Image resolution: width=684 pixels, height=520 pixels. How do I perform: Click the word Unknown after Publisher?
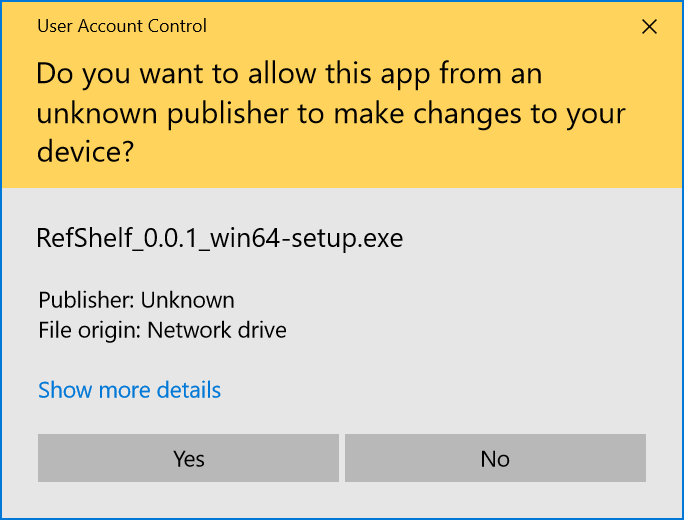click(188, 300)
